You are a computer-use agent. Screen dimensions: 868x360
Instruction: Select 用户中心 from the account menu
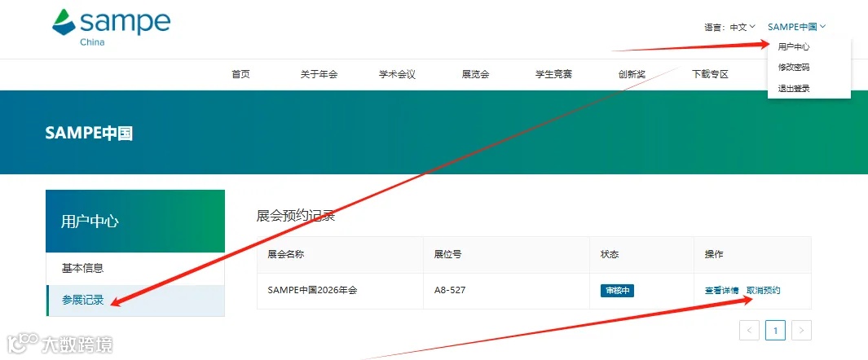(794, 47)
